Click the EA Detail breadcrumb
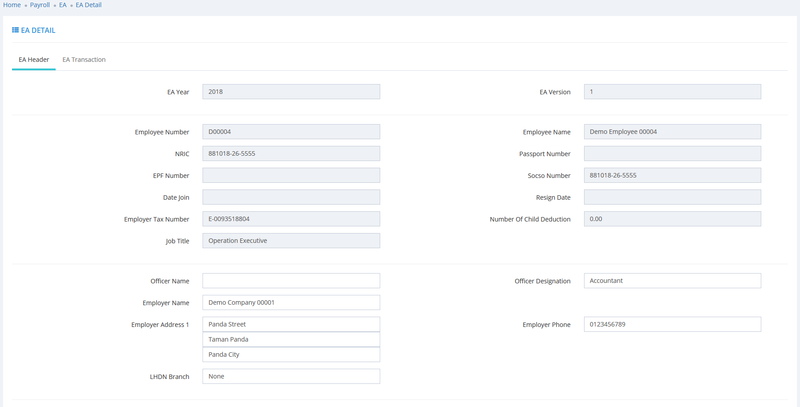Image resolution: width=800 pixels, height=407 pixels. coord(89,5)
